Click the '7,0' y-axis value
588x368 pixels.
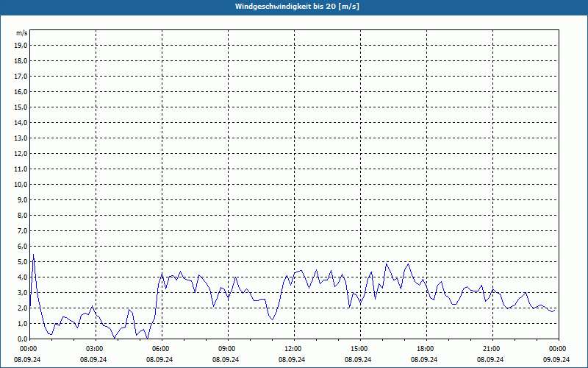pos(22,230)
